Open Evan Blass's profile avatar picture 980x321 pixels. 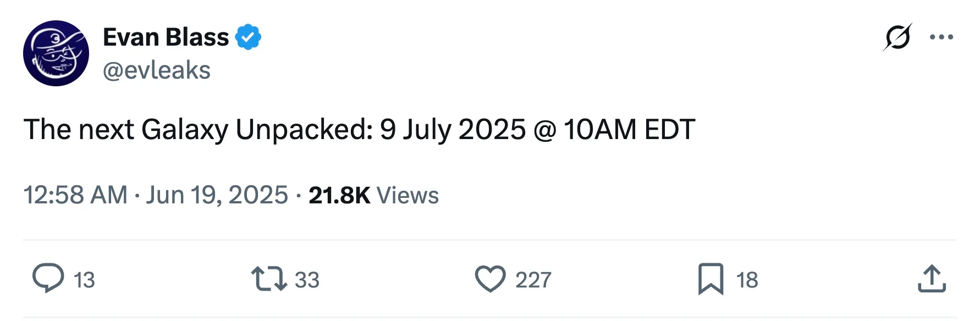coord(56,53)
